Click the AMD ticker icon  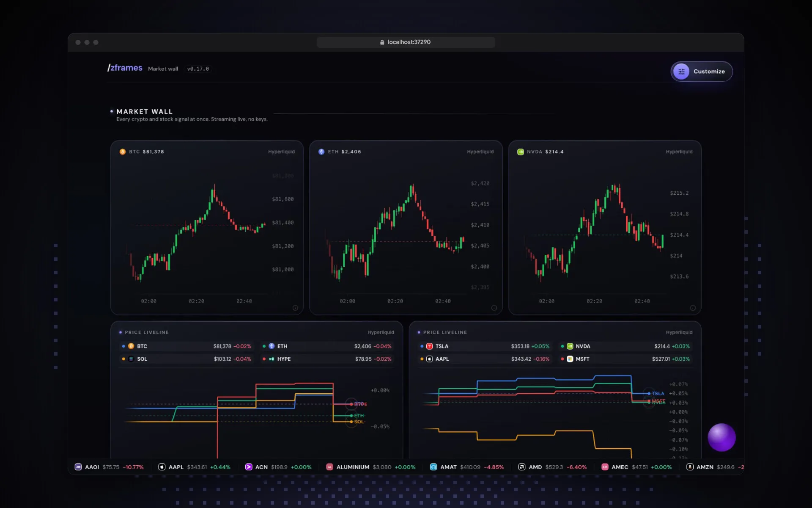coord(522,467)
